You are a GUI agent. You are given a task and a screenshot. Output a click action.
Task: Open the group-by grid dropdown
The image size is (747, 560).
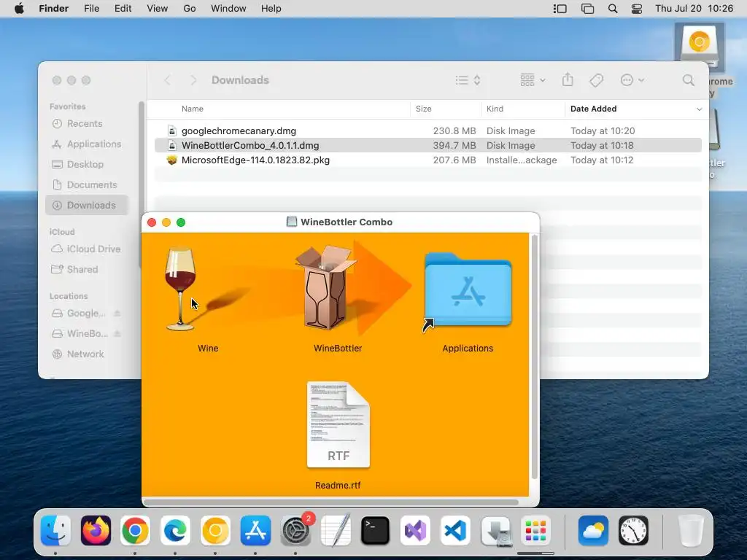tap(533, 80)
